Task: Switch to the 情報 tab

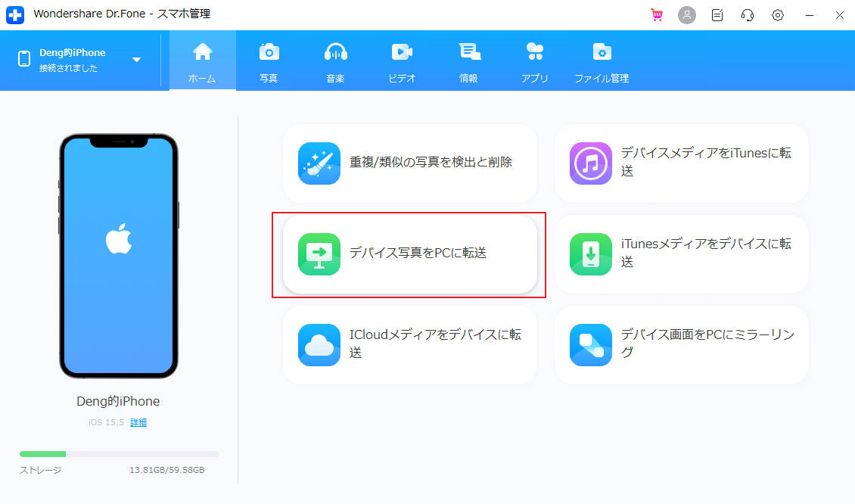Action: pyautogui.click(x=468, y=61)
